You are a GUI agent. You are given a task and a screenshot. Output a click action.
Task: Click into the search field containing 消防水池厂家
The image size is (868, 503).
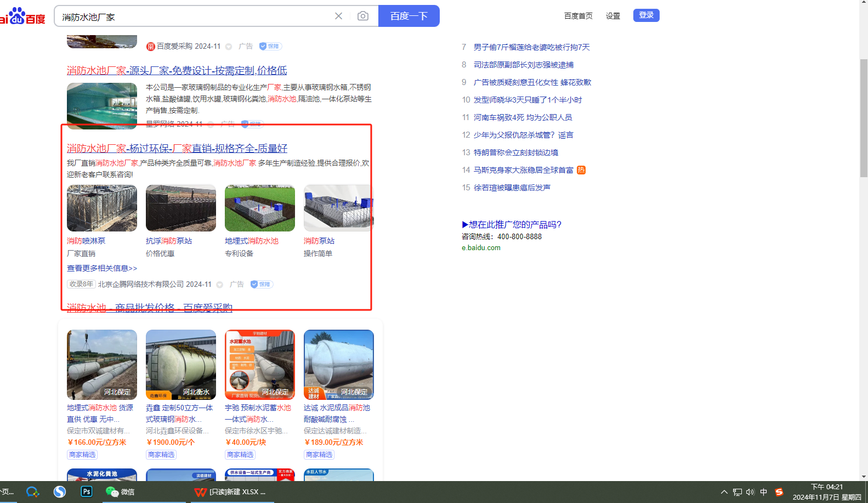[195, 16]
